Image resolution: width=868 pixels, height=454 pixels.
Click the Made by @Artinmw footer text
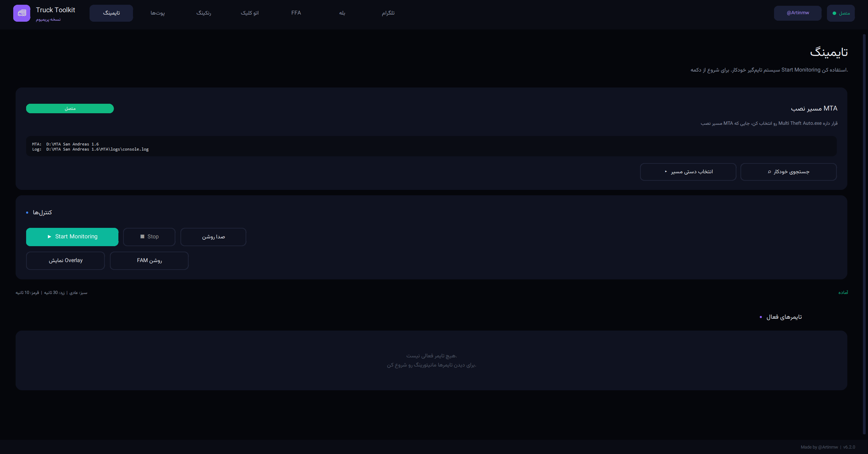819,447
